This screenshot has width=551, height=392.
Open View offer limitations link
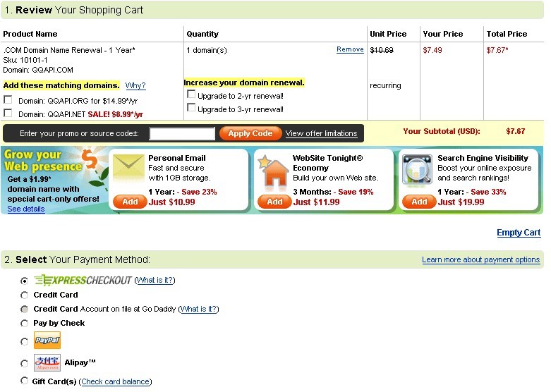coord(321,133)
